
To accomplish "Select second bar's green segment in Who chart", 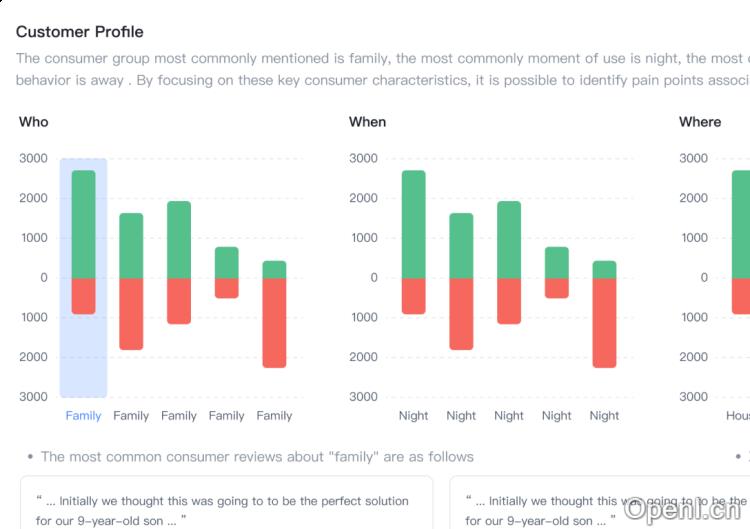I will pyautogui.click(x=131, y=245).
